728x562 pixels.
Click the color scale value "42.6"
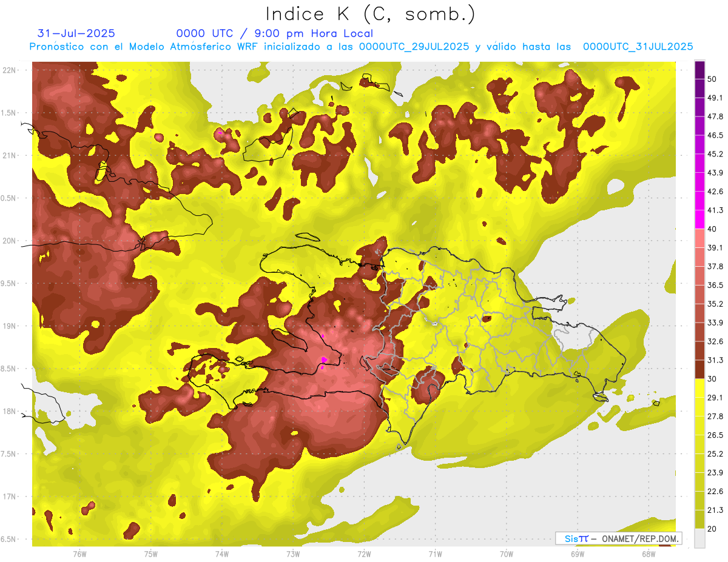[x=715, y=192]
